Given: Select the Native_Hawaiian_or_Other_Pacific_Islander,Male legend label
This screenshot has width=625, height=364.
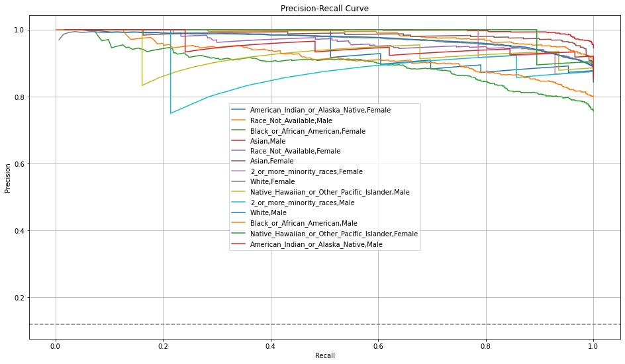Looking at the screenshot, I should (x=330, y=192).
